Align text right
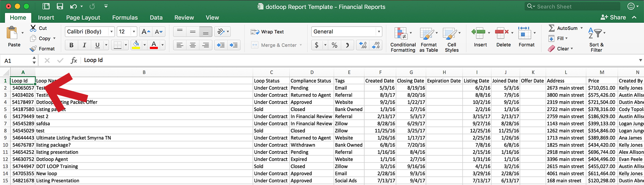Screen dimensions: 644x185 click(x=206, y=45)
